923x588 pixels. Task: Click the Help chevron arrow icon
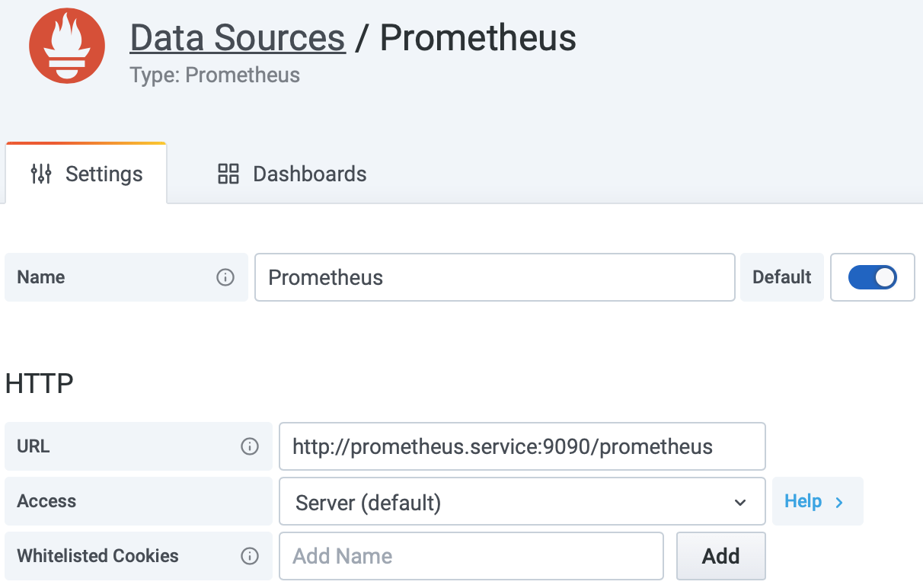839,502
